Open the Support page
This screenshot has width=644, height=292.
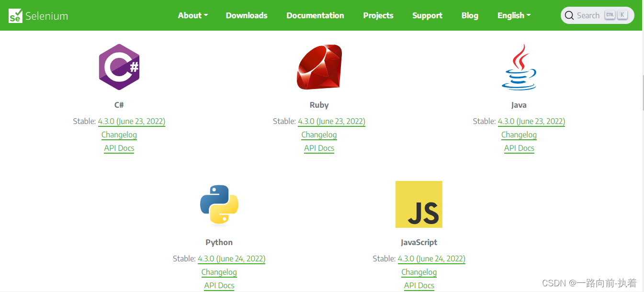click(x=427, y=15)
